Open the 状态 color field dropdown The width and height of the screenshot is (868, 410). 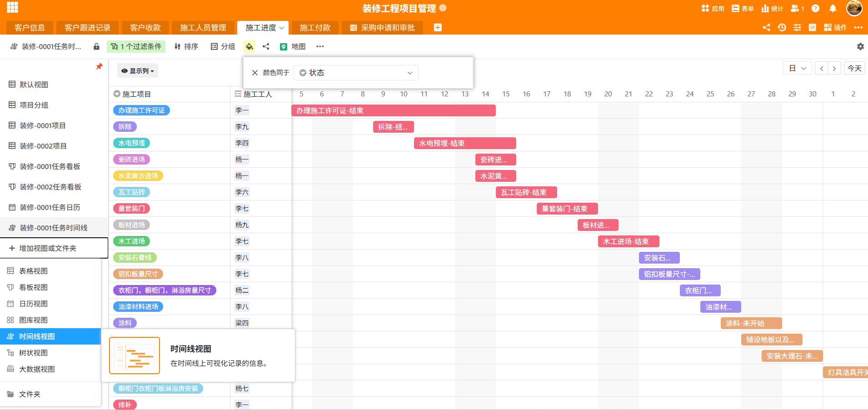tap(356, 73)
